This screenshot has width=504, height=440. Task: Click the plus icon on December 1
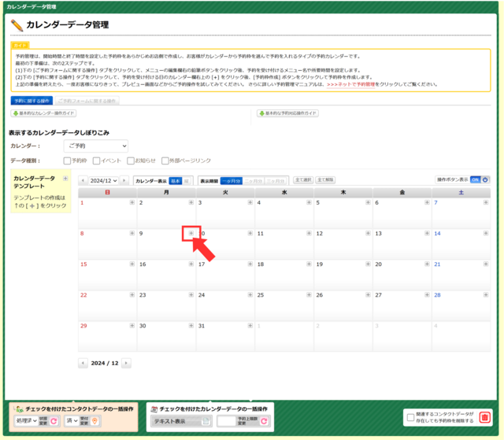(132, 202)
